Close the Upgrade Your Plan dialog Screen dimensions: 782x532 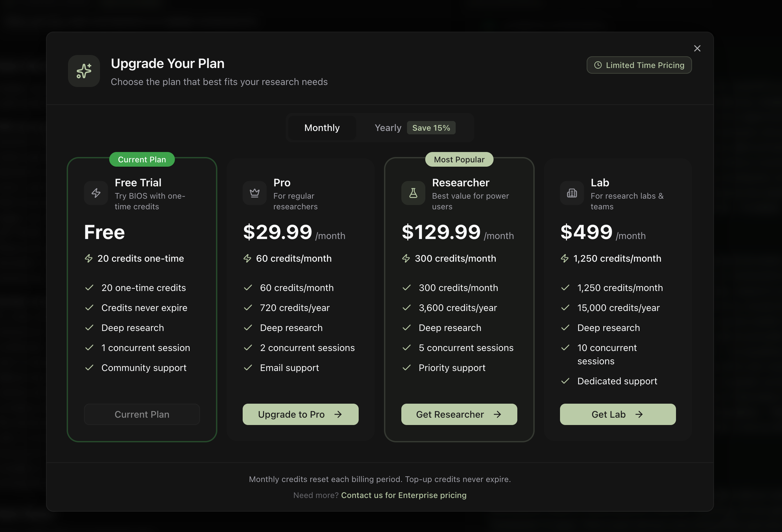[x=697, y=48]
